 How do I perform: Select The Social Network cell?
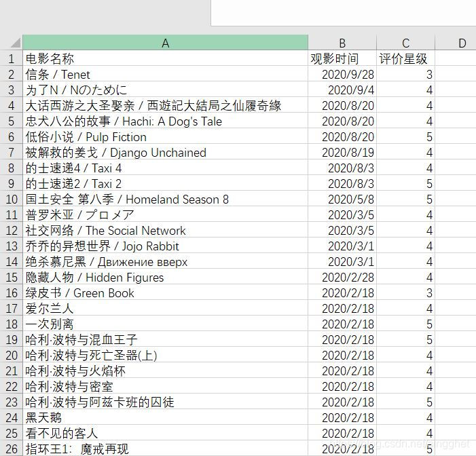(166, 231)
